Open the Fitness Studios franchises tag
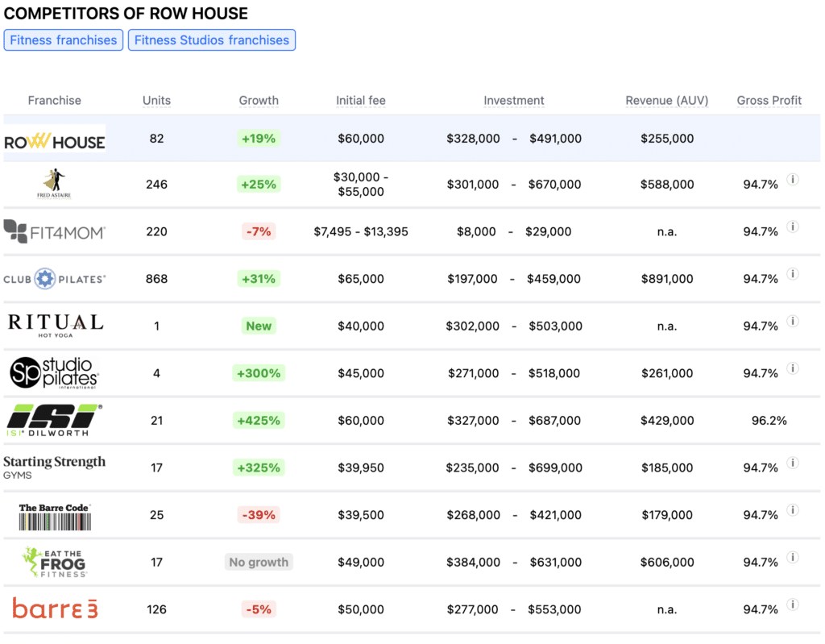Viewport: 825px width, 644px height. click(x=212, y=40)
